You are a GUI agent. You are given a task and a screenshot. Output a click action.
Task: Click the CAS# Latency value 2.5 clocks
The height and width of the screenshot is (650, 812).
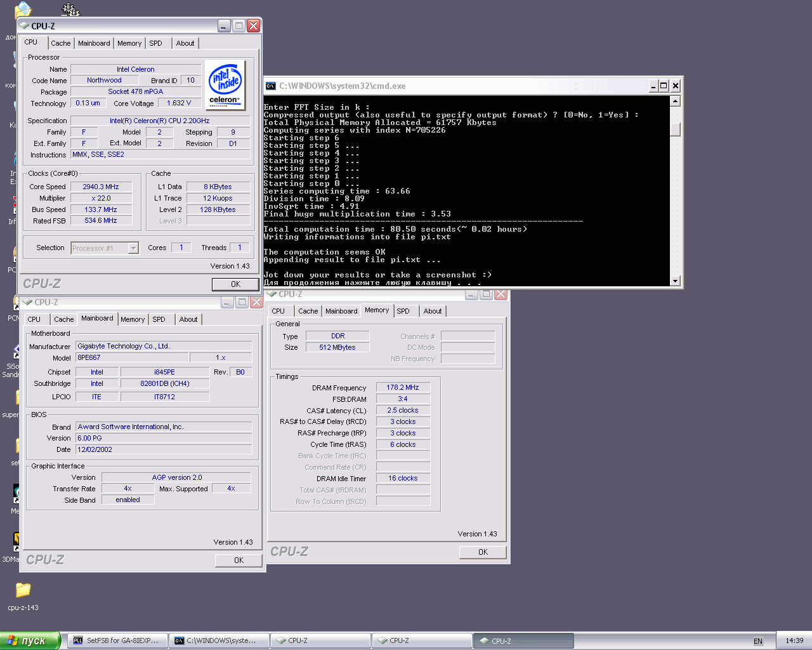pos(403,410)
